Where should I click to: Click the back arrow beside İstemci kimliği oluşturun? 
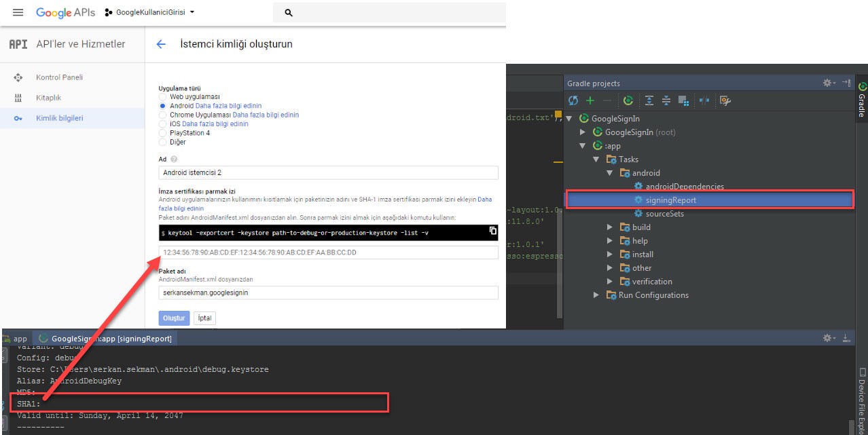coord(161,44)
